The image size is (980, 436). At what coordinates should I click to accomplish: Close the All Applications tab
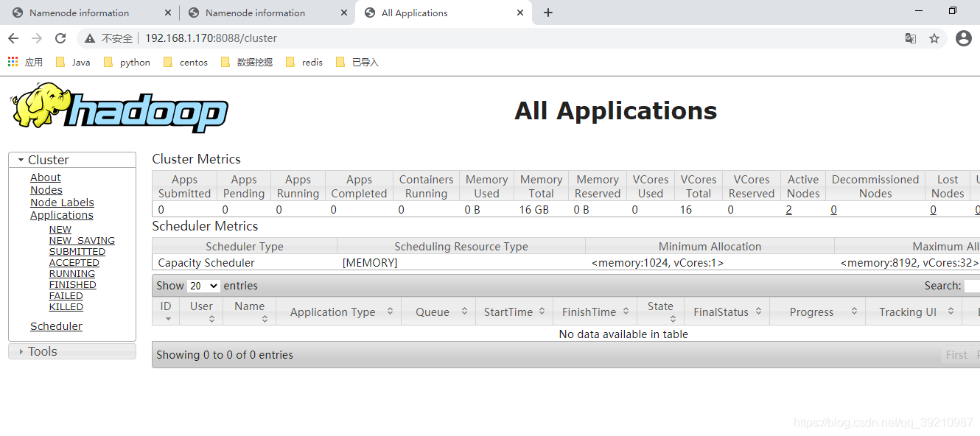tap(520, 13)
